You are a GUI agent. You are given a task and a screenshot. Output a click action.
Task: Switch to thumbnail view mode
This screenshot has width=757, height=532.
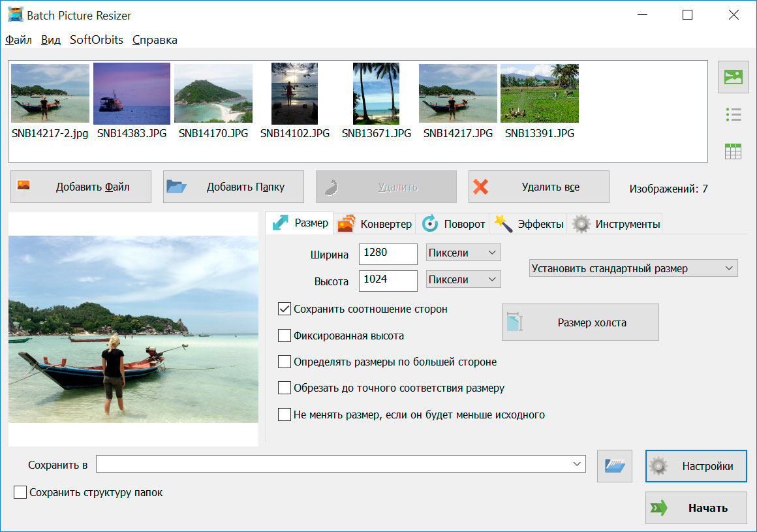pyautogui.click(x=733, y=76)
